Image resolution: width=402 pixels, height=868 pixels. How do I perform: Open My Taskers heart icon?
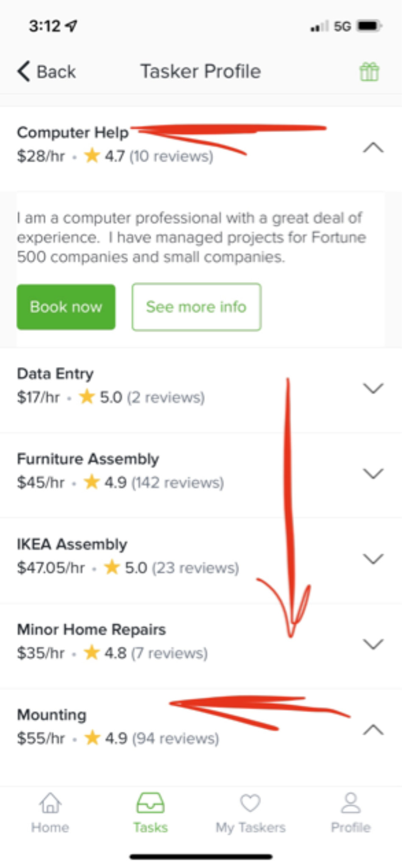pos(250,803)
